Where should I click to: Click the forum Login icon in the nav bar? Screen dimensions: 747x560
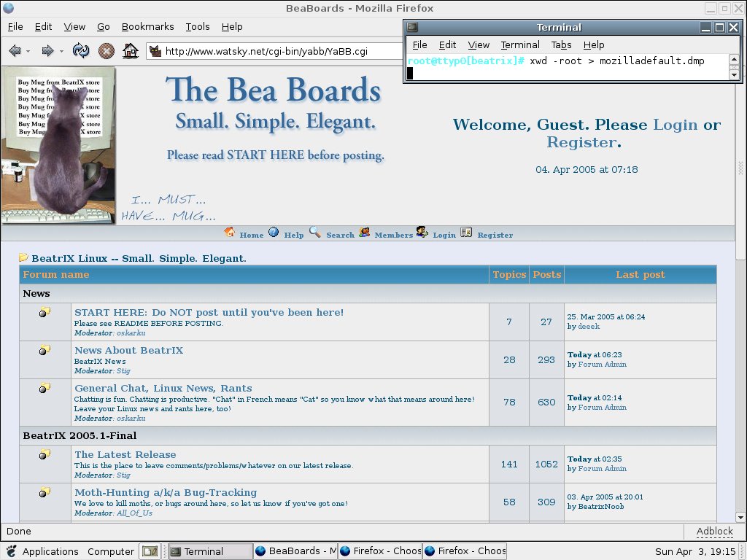pyautogui.click(x=422, y=232)
